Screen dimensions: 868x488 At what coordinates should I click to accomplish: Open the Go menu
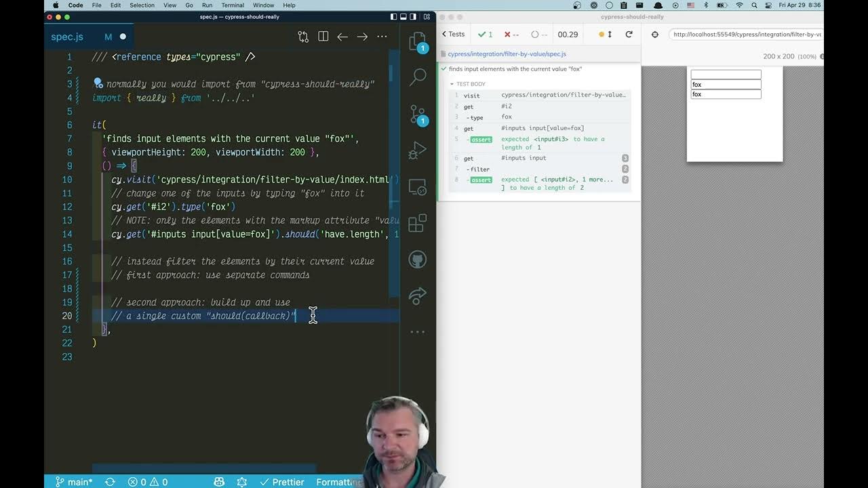[x=189, y=5]
